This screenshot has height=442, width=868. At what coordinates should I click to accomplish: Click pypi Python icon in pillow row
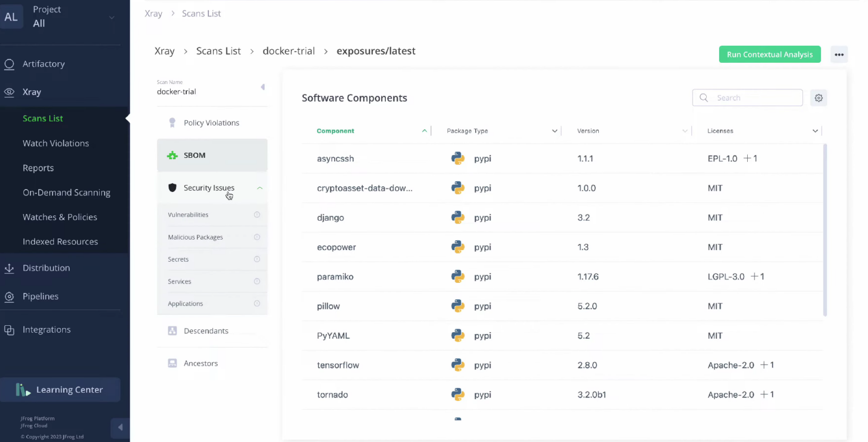458,306
